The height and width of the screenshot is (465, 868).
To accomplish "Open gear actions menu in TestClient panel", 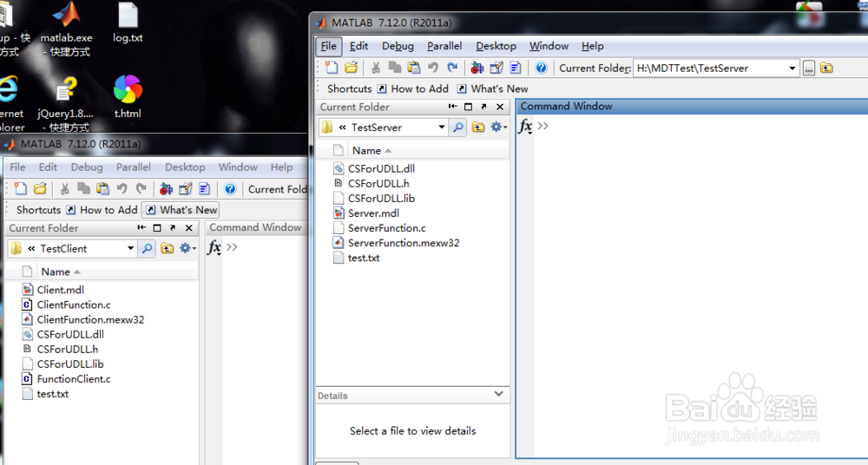I will pos(187,249).
